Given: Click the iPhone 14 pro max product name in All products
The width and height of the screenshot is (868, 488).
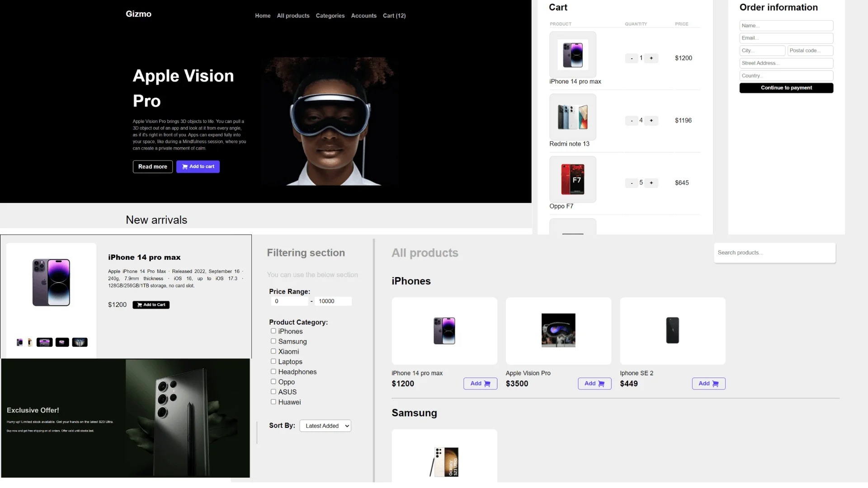Looking at the screenshot, I should coord(417,373).
